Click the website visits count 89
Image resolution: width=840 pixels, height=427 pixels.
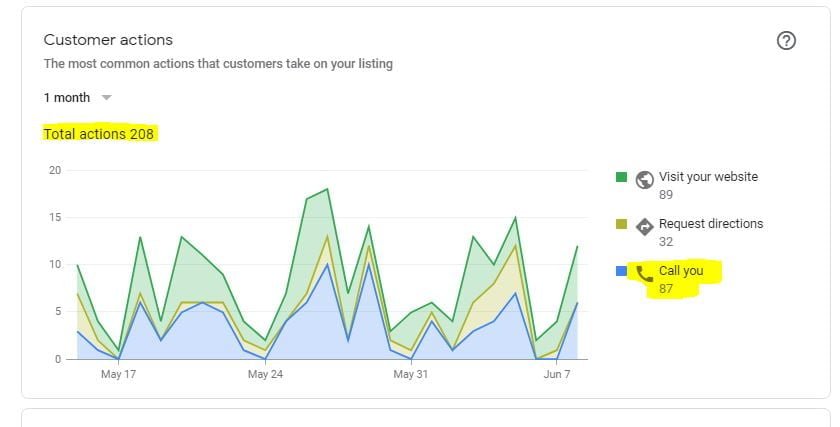click(666, 195)
